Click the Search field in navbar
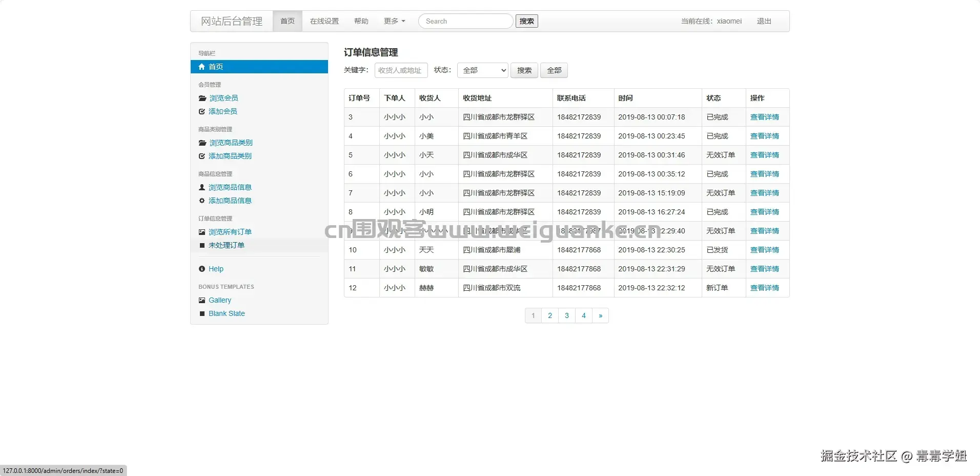980x476 pixels. tap(465, 21)
